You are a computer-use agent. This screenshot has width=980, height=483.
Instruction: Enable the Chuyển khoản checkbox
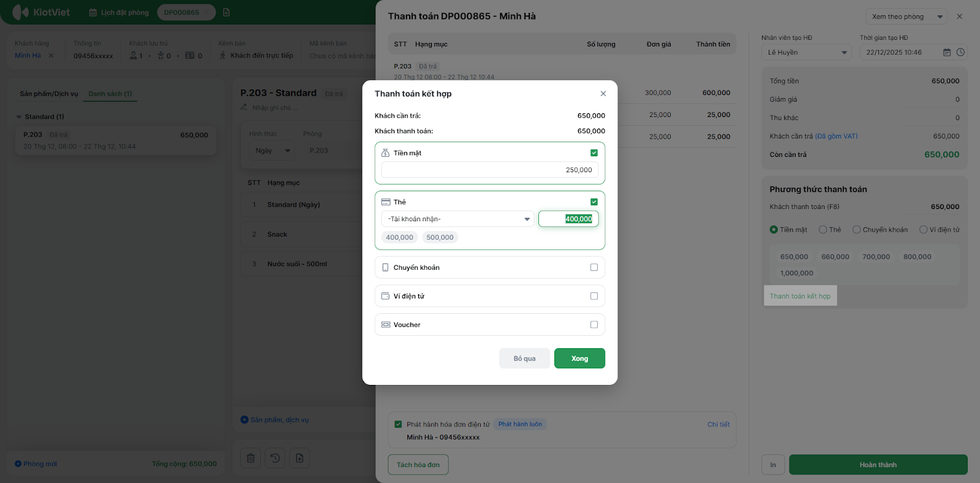click(x=594, y=267)
